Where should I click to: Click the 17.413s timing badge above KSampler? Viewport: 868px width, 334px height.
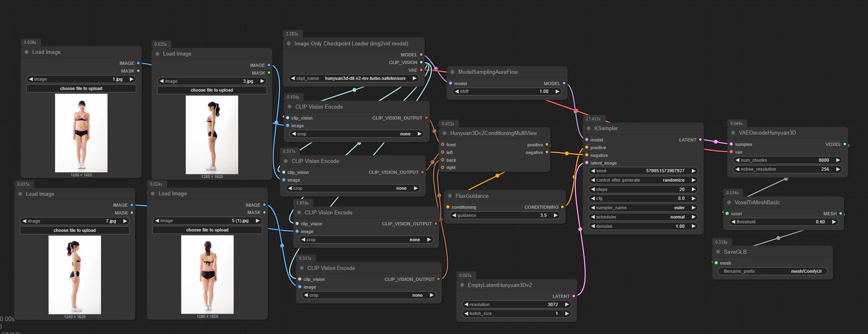click(593, 119)
